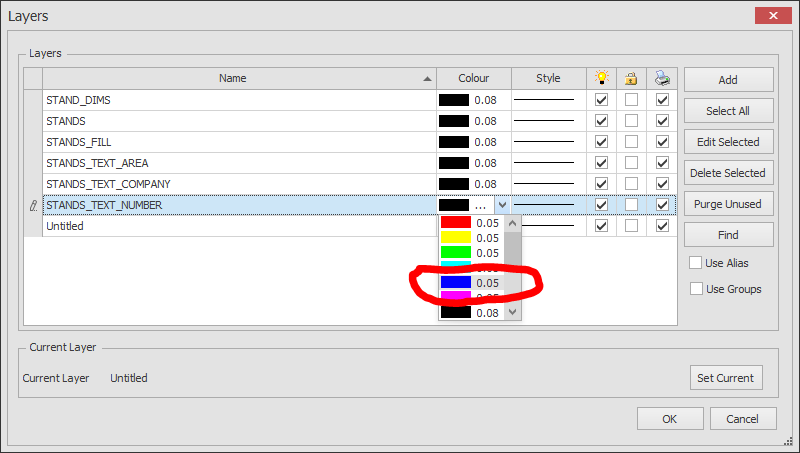Select yellow 0.05 colour option
The image size is (800, 453).
[x=471, y=238]
